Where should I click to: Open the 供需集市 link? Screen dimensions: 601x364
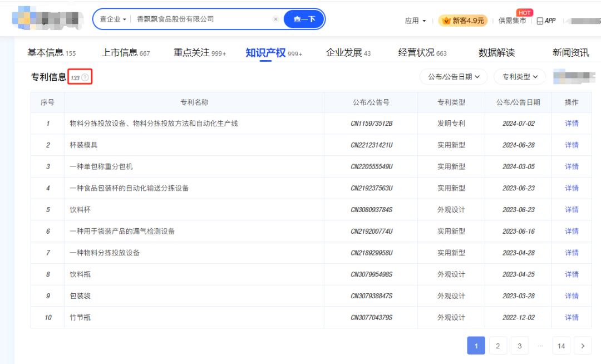(512, 21)
